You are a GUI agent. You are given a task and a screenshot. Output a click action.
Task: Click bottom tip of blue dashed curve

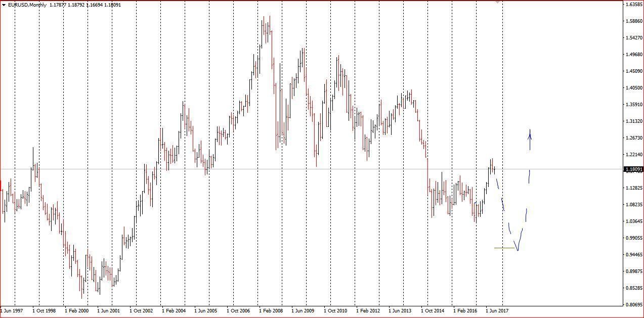[518, 249]
